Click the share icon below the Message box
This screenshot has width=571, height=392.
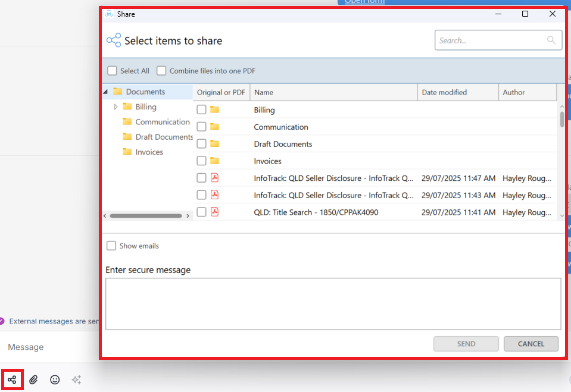pos(12,380)
